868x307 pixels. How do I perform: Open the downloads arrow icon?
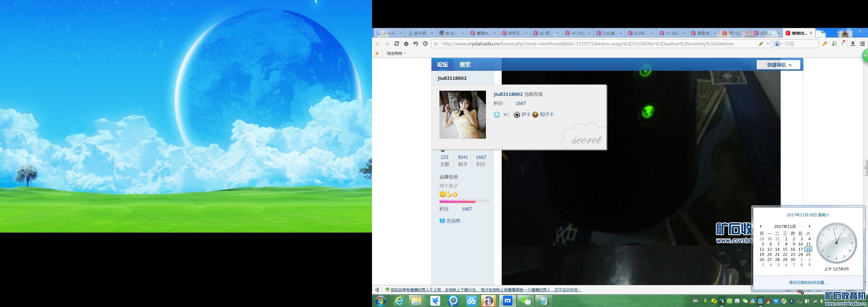tap(853, 44)
